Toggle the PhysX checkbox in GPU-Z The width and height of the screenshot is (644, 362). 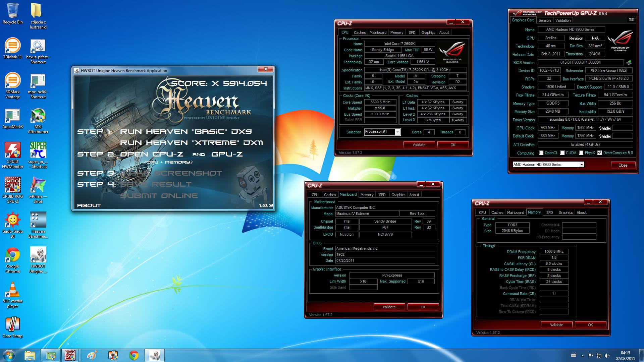[x=581, y=153]
